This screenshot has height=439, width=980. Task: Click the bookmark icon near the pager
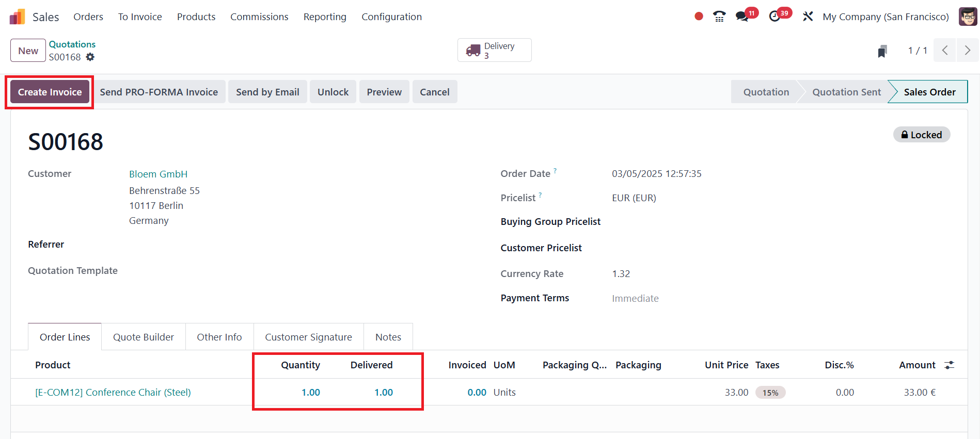coord(882,51)
